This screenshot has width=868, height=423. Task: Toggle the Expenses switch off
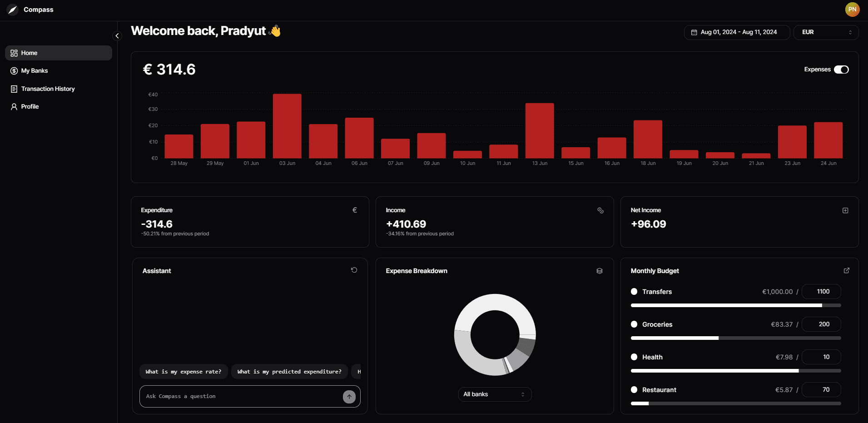[x=841, y=70]
